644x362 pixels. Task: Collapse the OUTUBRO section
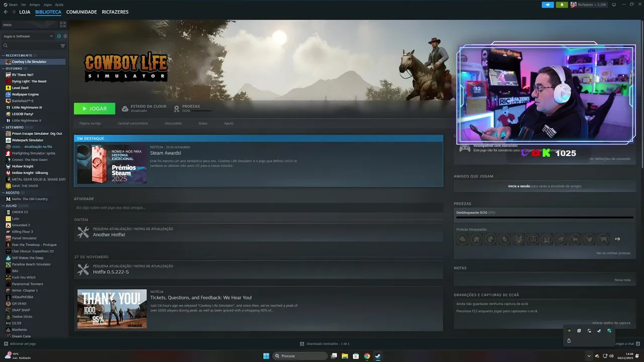(14, 68)
